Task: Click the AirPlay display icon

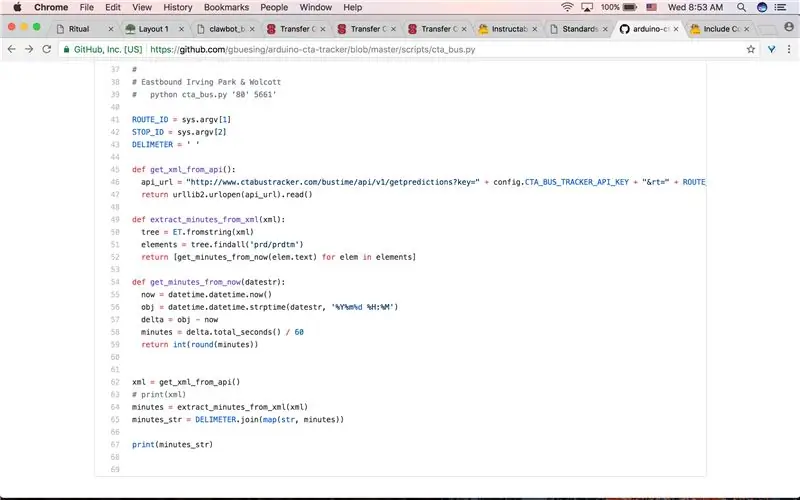Action: 587,7
